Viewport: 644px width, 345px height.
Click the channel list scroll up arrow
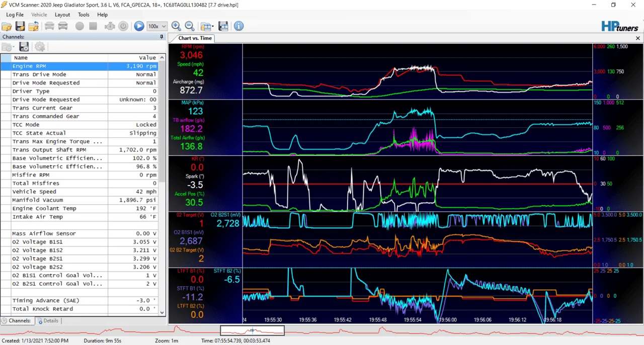pyautogui.click(x=162, y=57)
